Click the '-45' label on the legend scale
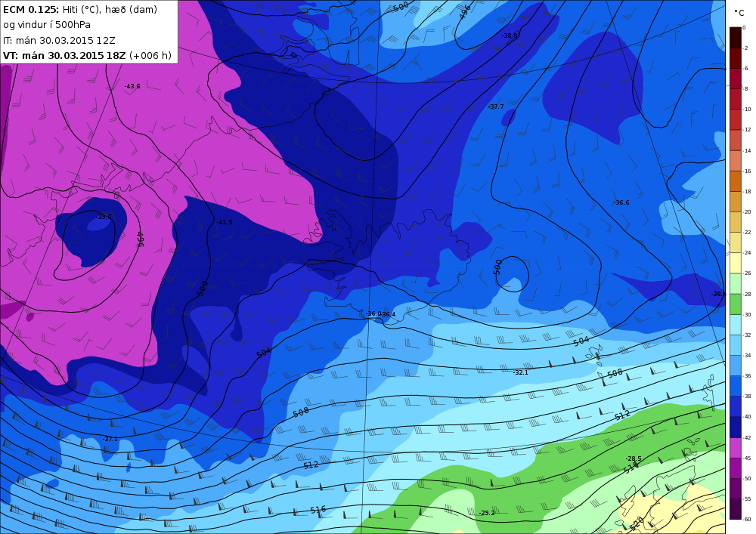Viewport: 756px width, 534px height. point(747,458)
